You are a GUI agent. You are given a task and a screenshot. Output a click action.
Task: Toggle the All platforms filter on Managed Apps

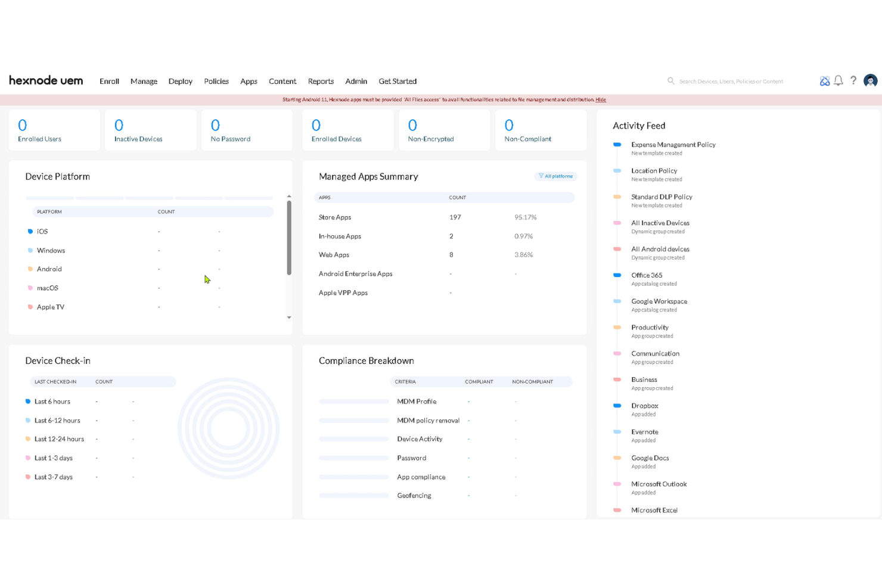555,176
